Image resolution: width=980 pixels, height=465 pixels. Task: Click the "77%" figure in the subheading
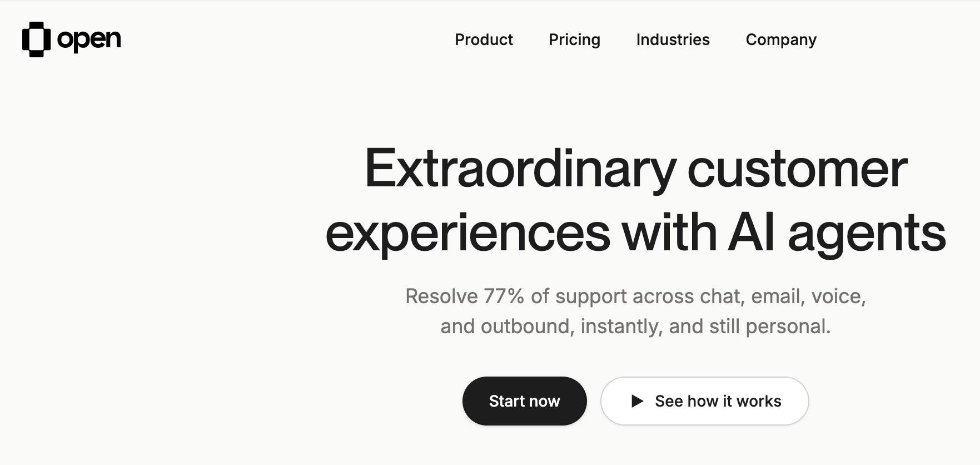[x=504, y=296]
